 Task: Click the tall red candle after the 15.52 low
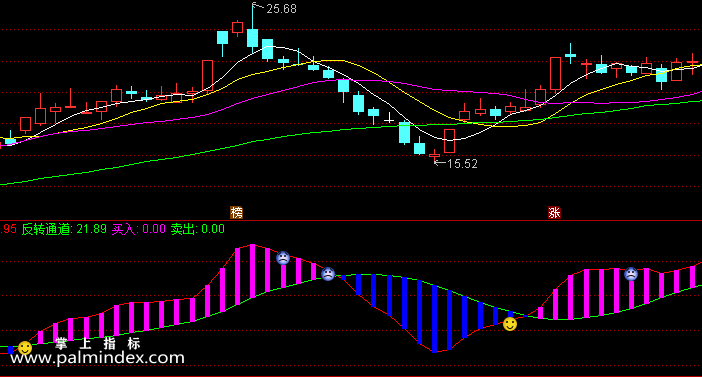[x=449, y=141]
